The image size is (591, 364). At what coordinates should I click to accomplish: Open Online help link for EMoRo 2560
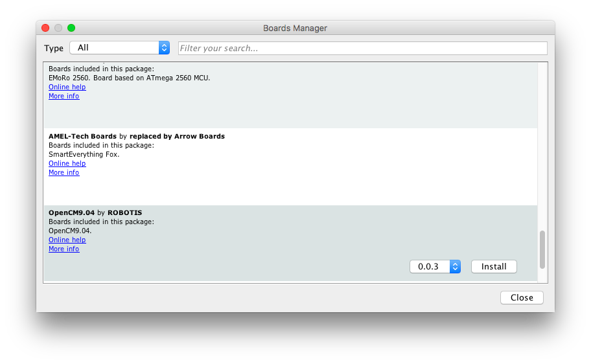point(67,87)
